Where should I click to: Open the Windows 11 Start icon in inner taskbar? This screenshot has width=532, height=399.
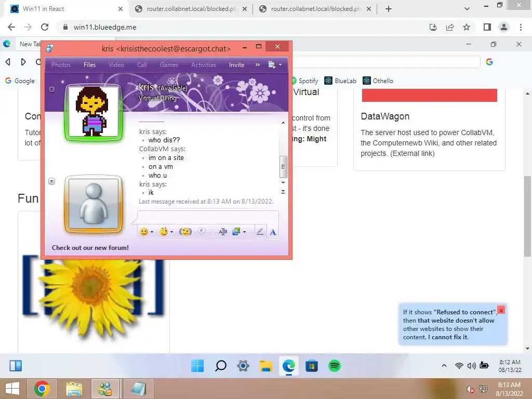coord(197,366)
